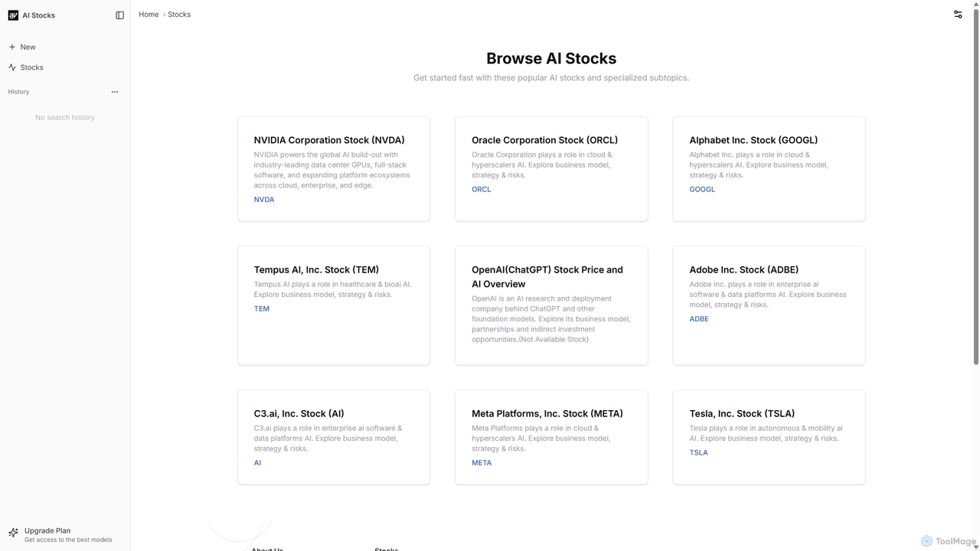Viewport: 980px width, 551px height.
Task: Open the Oracle Corporation Stock (ORCL) card
Action: click(x=551, y=169)
